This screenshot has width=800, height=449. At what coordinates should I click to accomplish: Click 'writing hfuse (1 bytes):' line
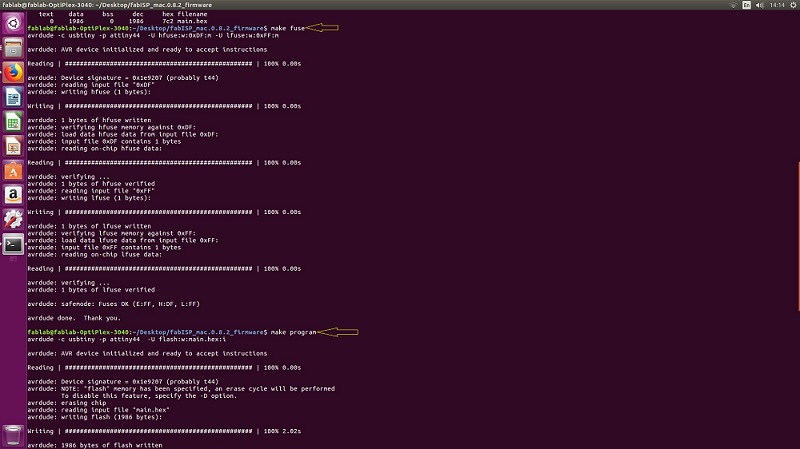click(89, 92)
